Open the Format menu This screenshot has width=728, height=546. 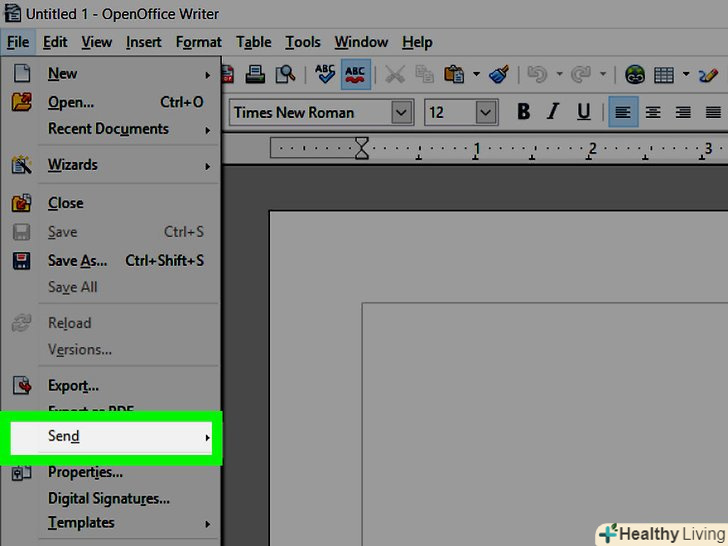198,42
